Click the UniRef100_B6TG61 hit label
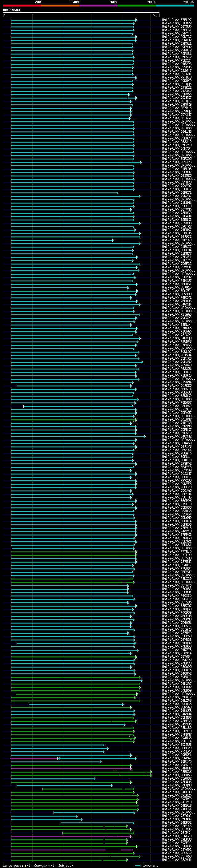This screenshot has height=868, width=197. 177,118
